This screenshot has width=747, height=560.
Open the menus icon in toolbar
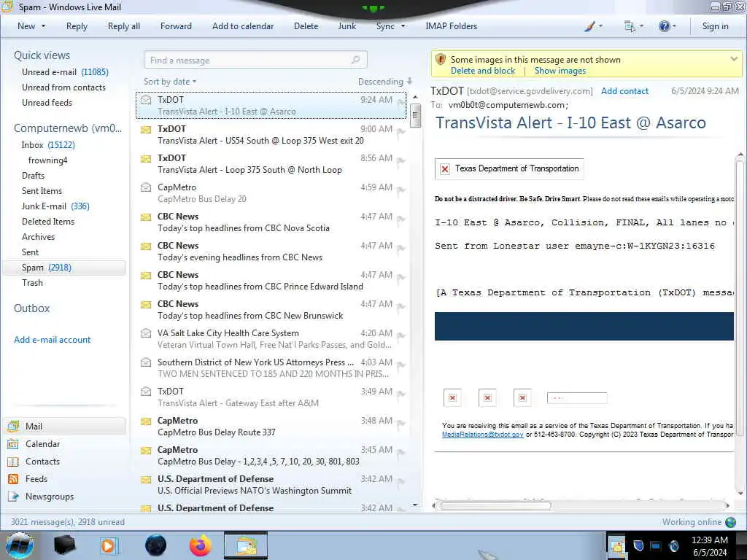(630, 26)
